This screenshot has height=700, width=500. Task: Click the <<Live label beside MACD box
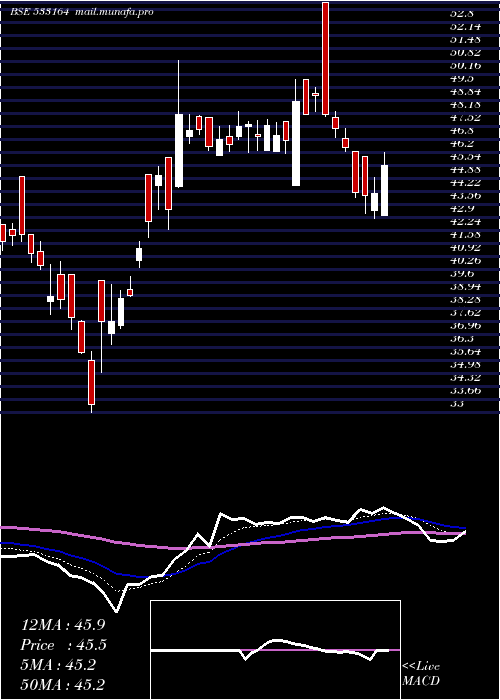tap(421, 667)
